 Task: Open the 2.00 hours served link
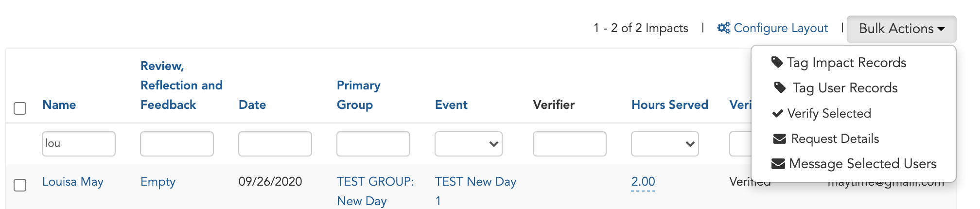pyautogui.click(x=643, y=182)
